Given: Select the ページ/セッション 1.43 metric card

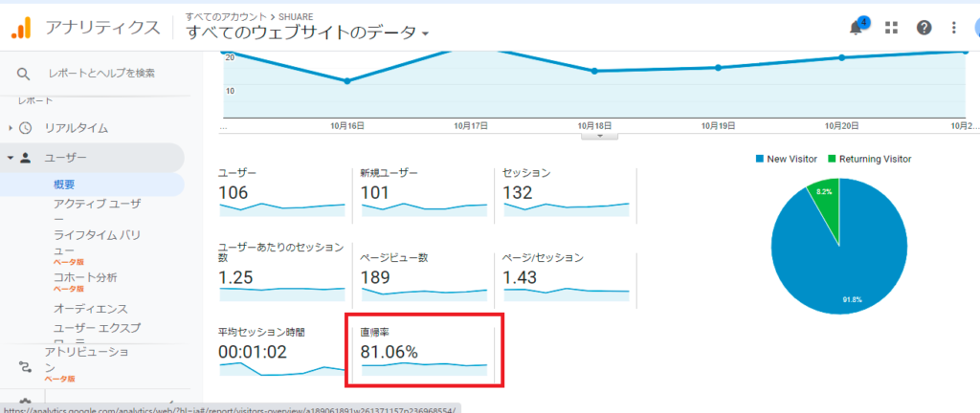Looking at the screenshot, I should pyautogui.click(x=566, y=277).
